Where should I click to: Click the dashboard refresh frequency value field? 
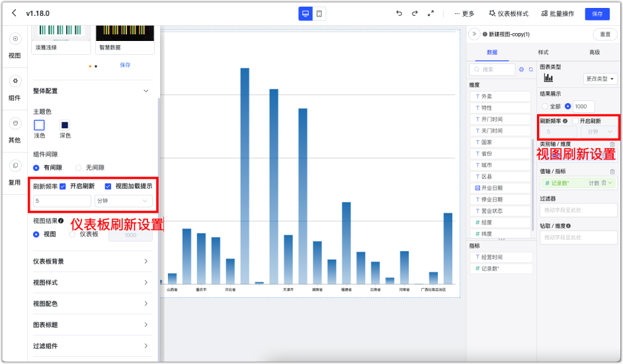coord(62,201)
